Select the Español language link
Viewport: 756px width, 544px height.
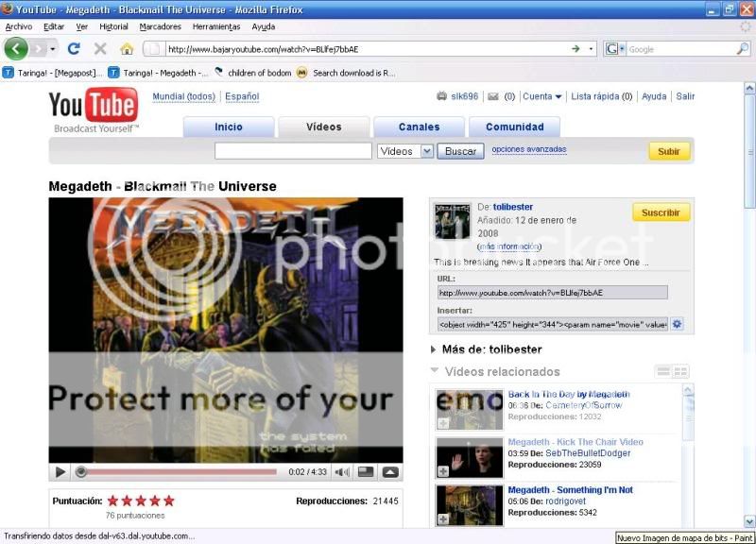click(x=242, y=96)
